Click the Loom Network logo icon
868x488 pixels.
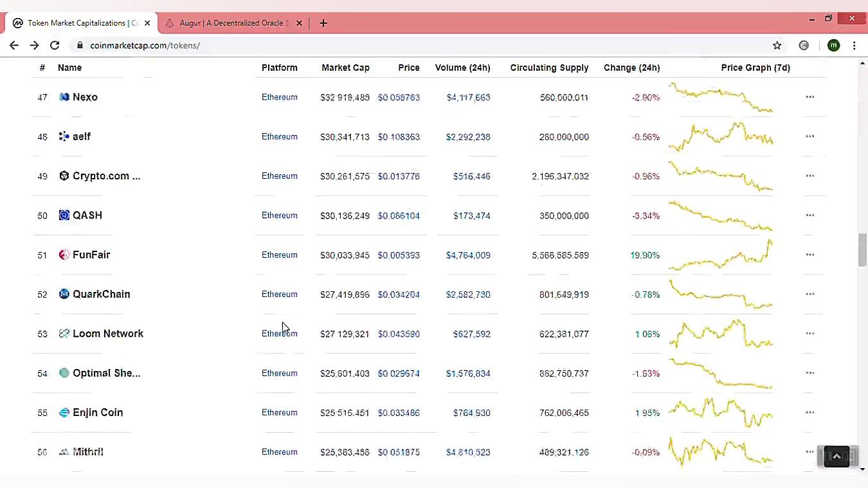[x=64, y=334]
